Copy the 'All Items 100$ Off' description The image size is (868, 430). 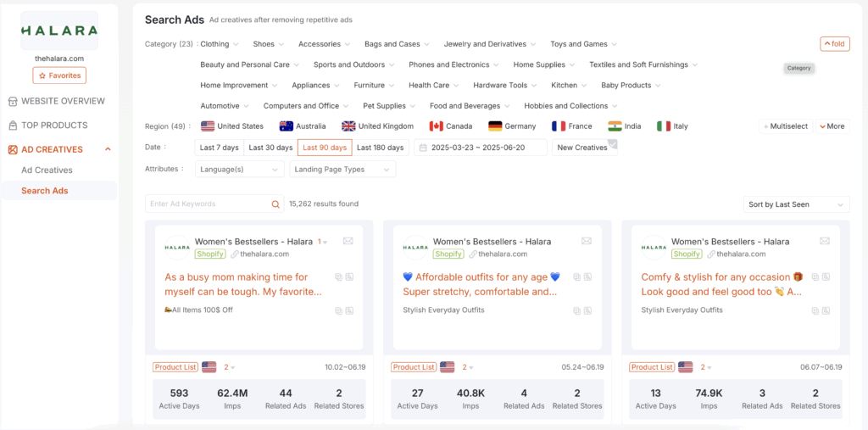pyautogui.click(x=339, y=311)
